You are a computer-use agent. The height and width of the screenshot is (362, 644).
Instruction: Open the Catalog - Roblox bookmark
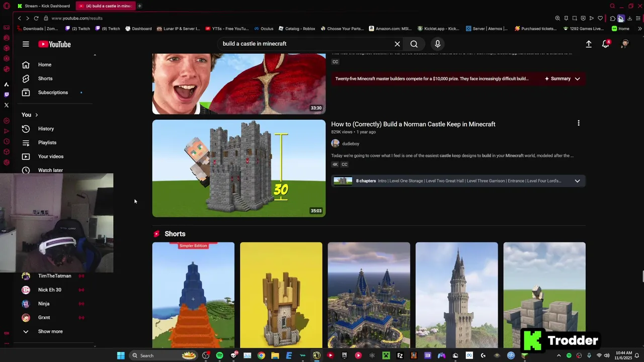tap(297, 29)
